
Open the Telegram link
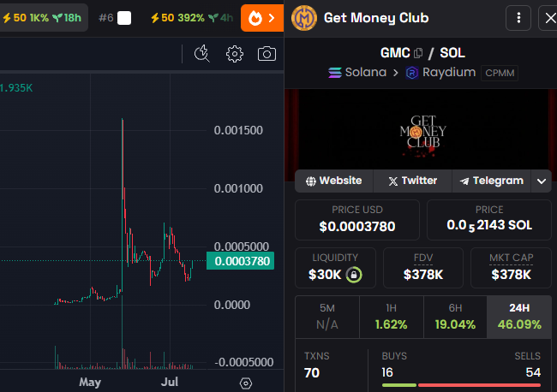click(491, 181)
